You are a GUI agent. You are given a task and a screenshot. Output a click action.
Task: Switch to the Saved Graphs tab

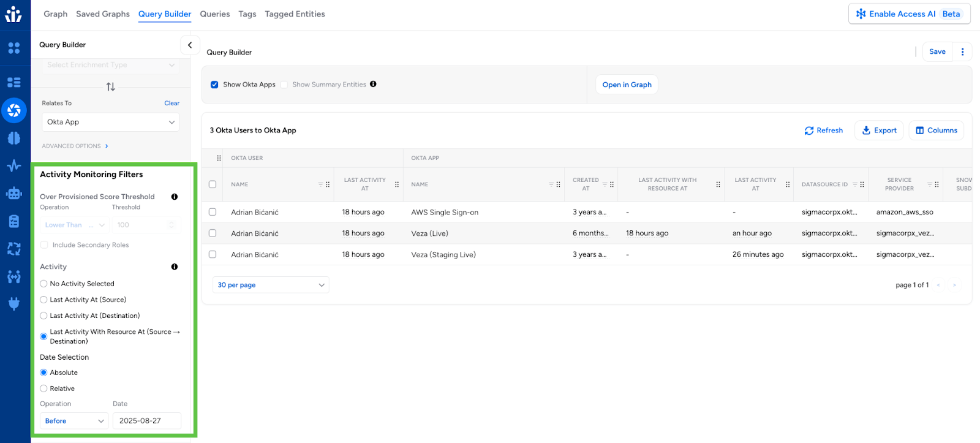tap(102, 14)
